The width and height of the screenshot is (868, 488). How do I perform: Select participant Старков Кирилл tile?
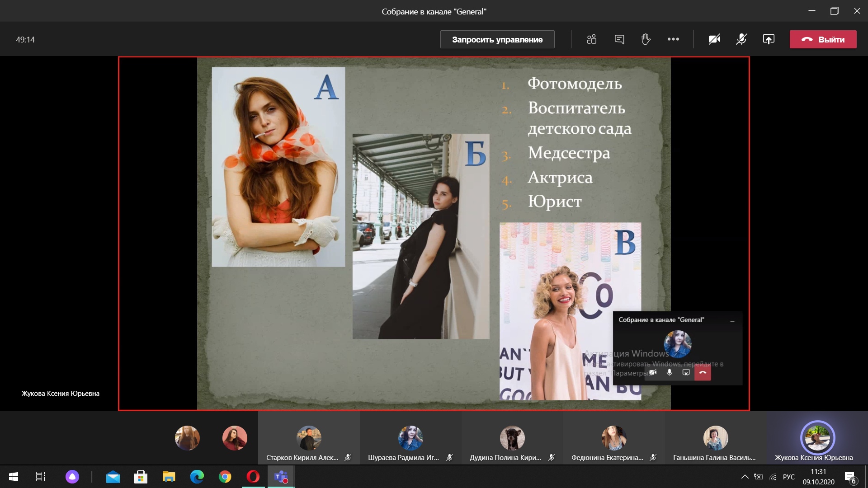(309, 438)
